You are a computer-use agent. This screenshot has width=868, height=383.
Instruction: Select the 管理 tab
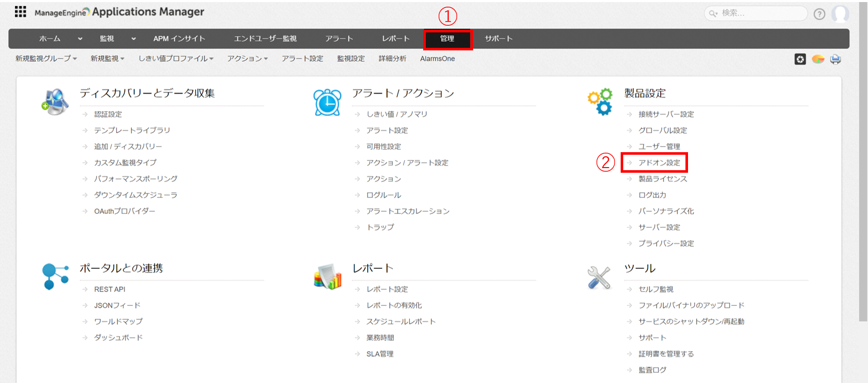447,39
